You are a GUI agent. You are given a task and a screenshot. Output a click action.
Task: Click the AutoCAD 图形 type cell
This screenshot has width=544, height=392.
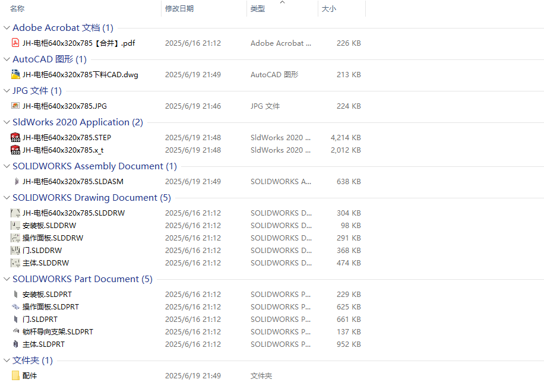274,75
